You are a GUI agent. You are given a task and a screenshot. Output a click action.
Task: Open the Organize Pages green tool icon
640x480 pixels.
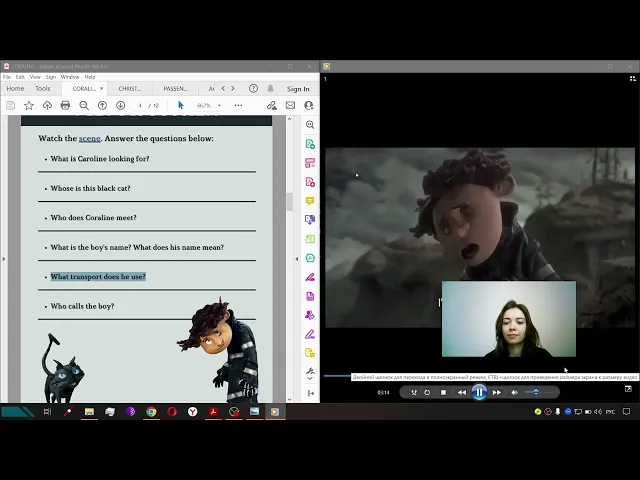(310, 239)
